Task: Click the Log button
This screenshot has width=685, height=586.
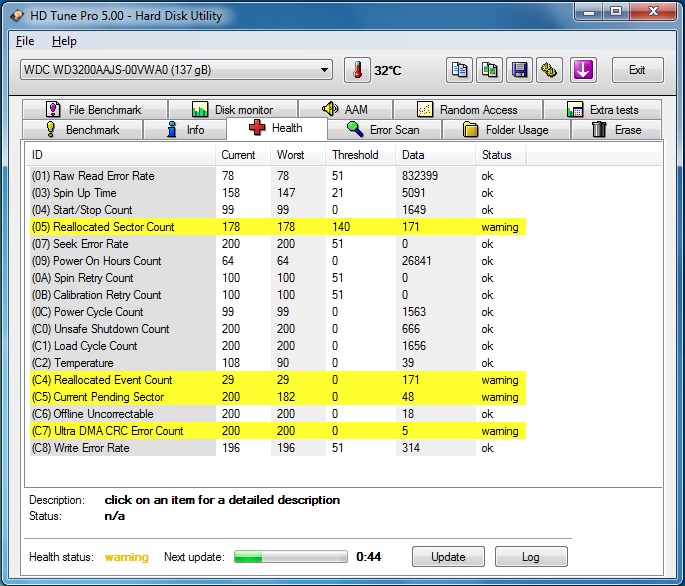Action: coord(531,557)
